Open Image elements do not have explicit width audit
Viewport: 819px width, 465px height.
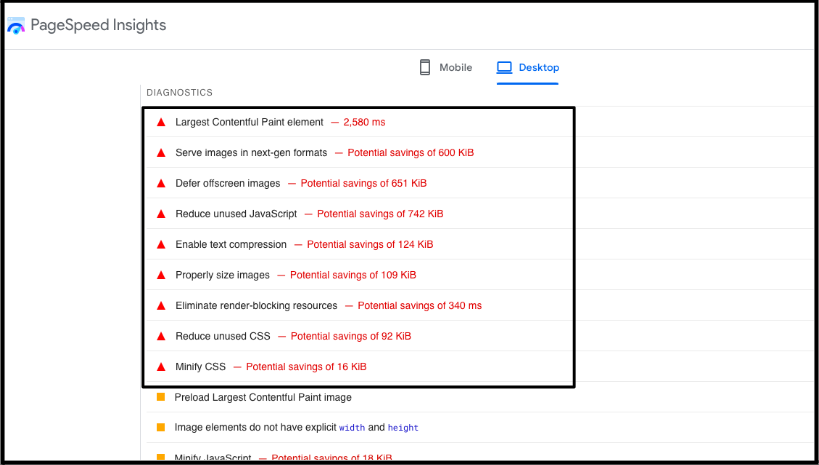pyautogui.click(x=296, y=427)
